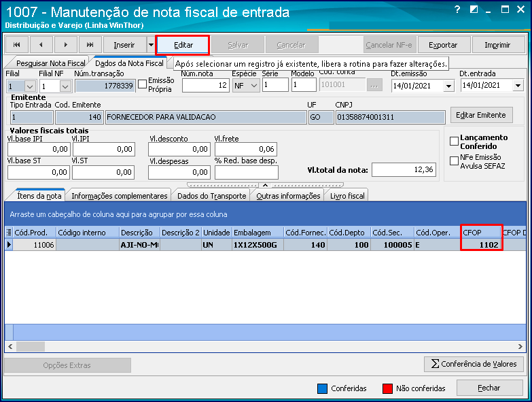Open the Dt.entrada date picker arrow
Screen dimensions: 532x402
(518, 86)
